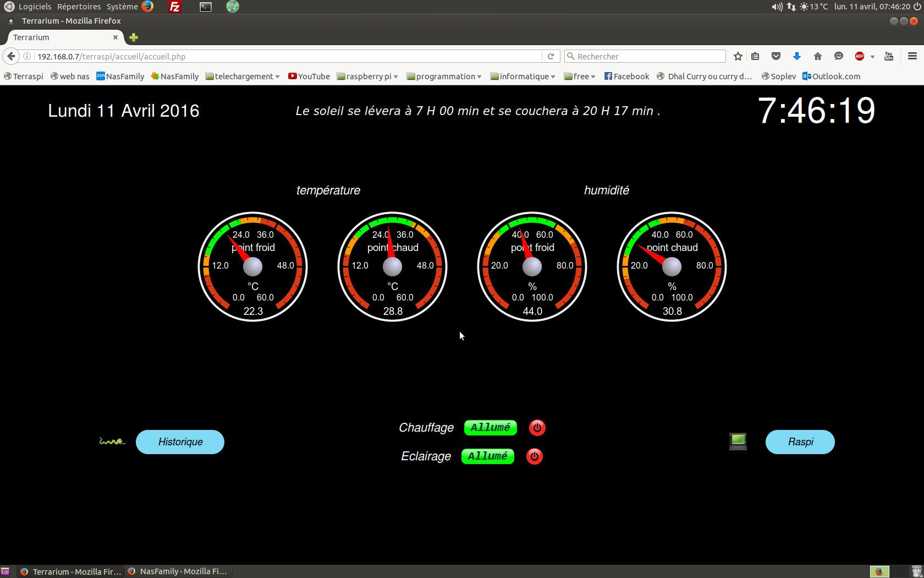Image resolution: width=924 pixels, height=578 pixels.
Task: Open the Firefox hamburger menu
Action: (912, 56)
